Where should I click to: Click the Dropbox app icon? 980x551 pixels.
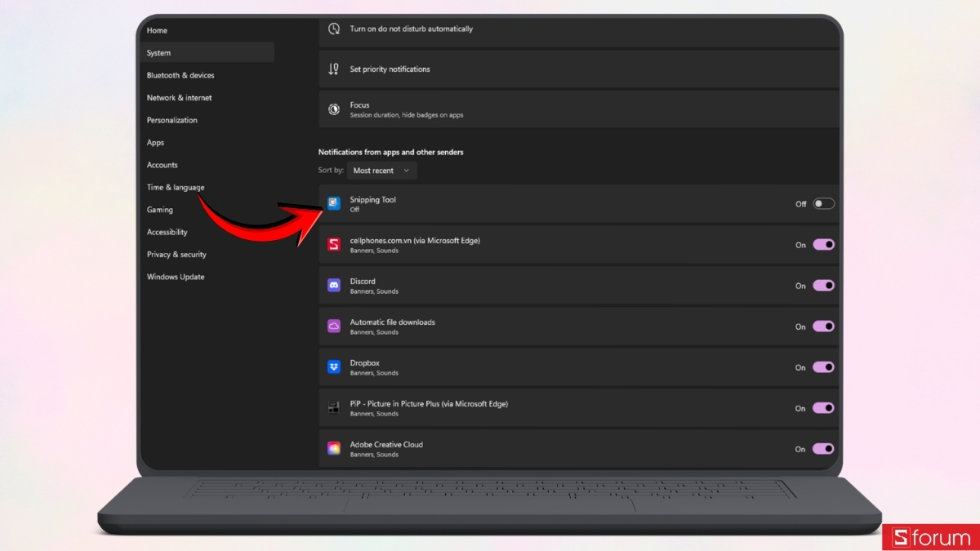point(333,367)
